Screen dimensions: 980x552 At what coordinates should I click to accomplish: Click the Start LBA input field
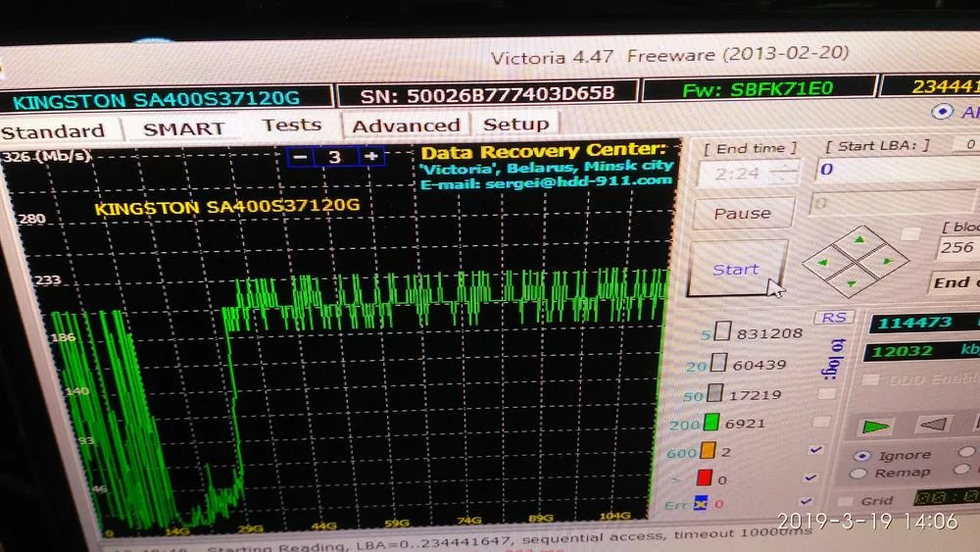click(x=898, y=169)
